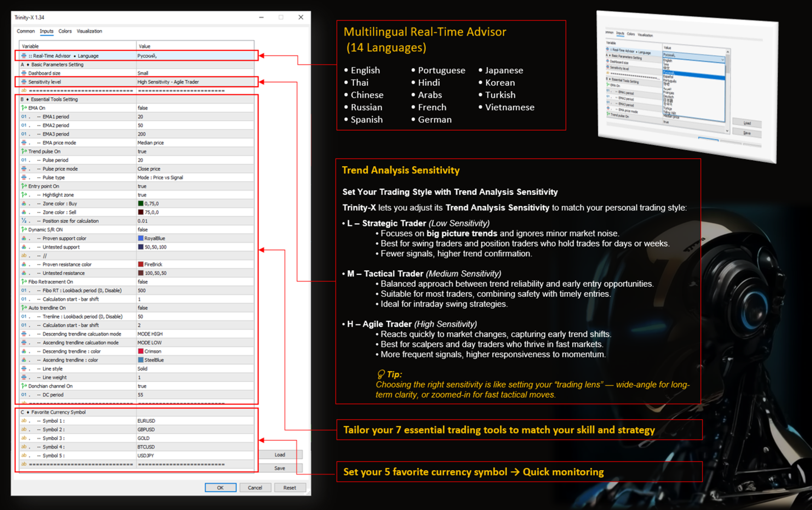Pick the FireBrick proven resistance swatch
This screenshot has width=812, height=510.
141,264
